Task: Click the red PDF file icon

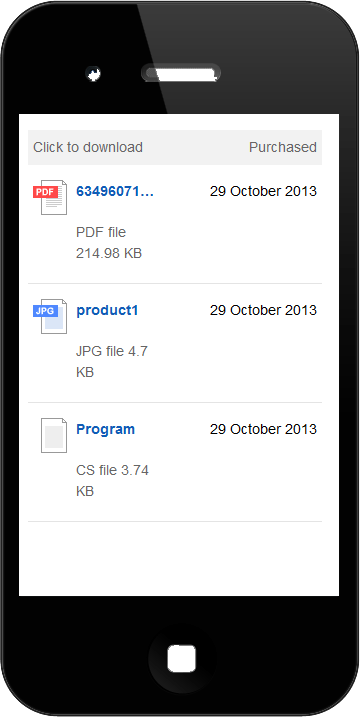Action: [x=50, y=197]
